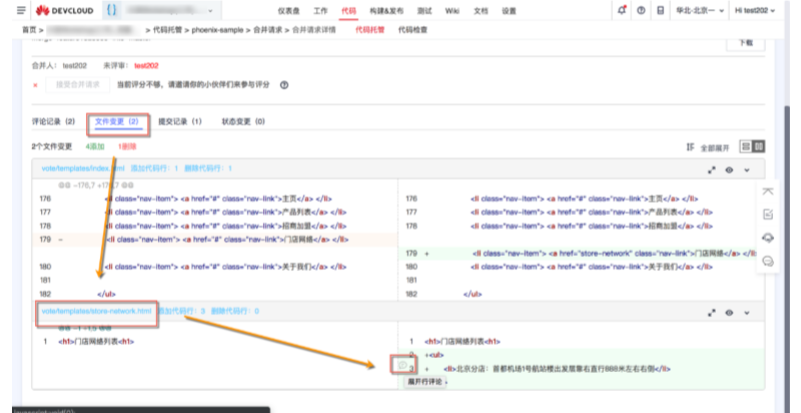Click the customer service headset icon

[x=768, y=238]
